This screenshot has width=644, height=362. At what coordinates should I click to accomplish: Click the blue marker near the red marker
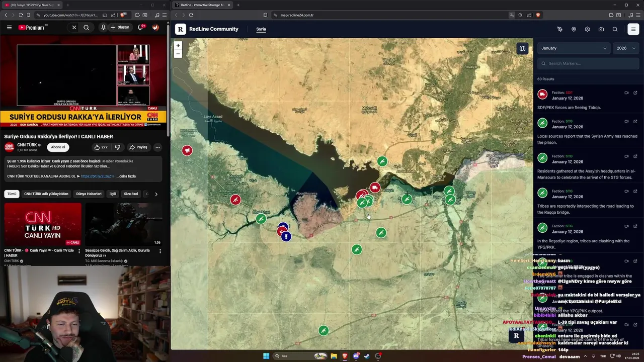pos(286,236)
